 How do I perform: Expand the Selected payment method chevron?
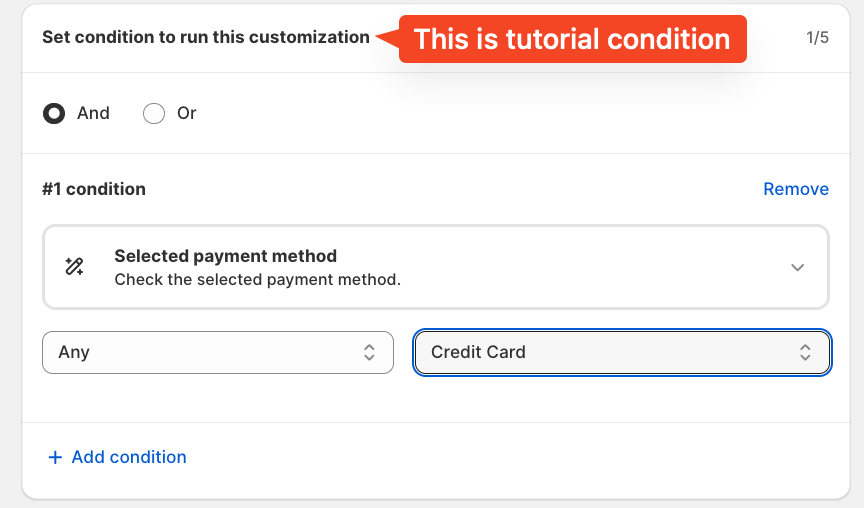tap(797, 267)
